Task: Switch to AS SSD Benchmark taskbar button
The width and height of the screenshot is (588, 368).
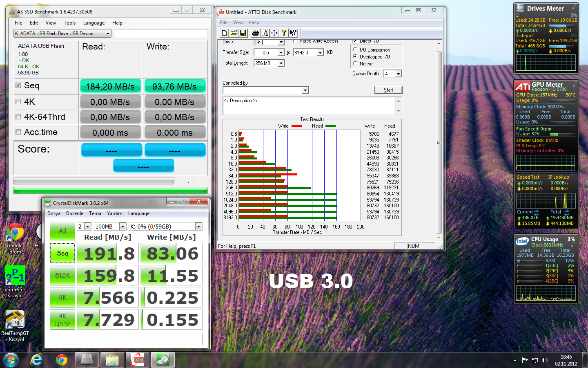Action: click(x=87, y=360)
